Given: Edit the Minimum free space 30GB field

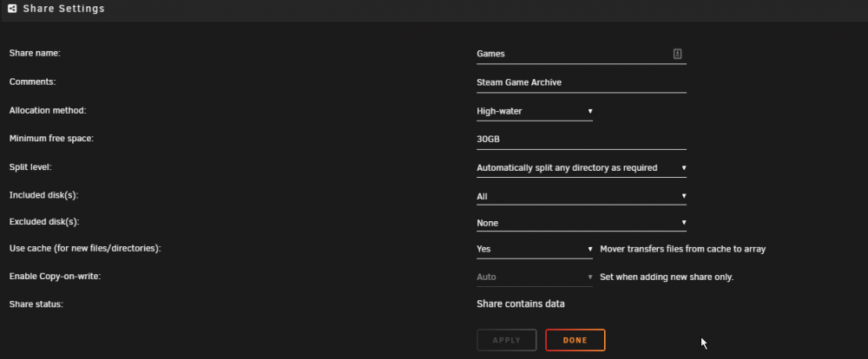Looking at the screenshot, I should click(x=582, y=140).
